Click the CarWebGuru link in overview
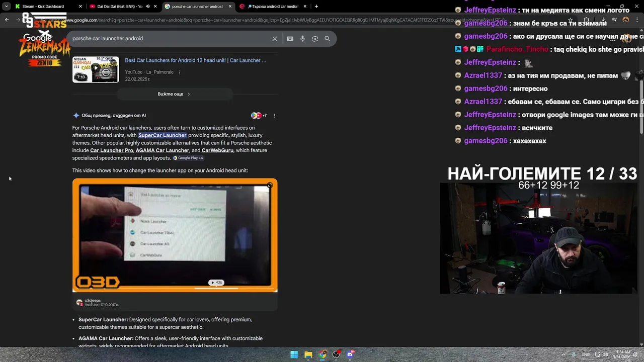Image resolution: width=644 pixels, height=362 pixels. 217,150
